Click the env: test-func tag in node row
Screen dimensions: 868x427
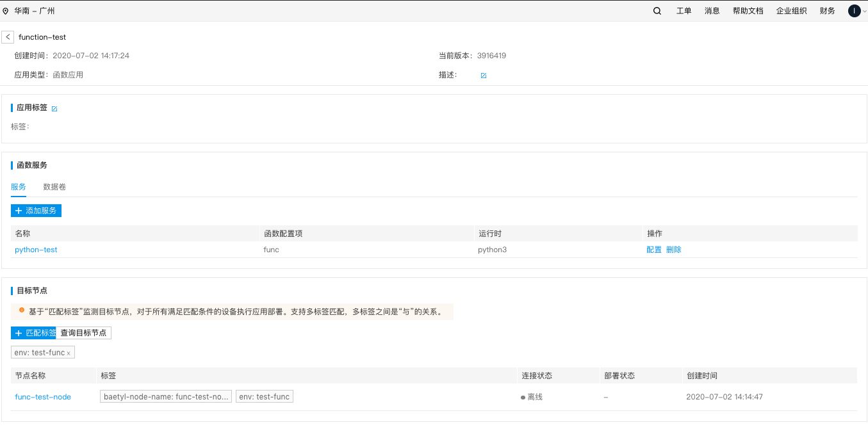pos(265,397)
